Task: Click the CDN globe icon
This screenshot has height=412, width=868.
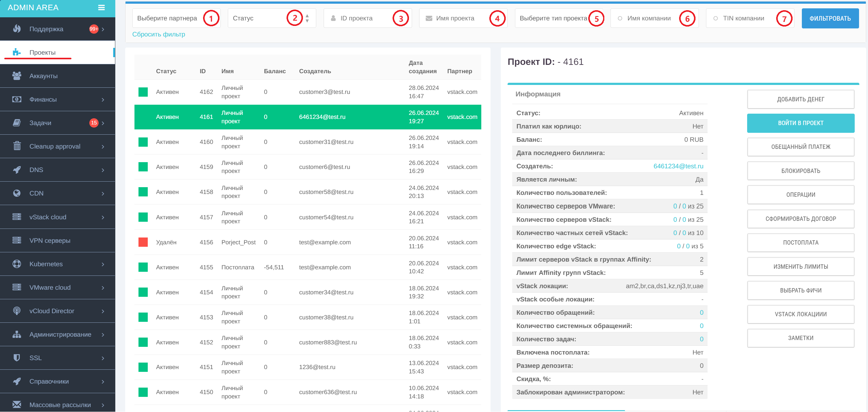Action: tap(16, 193)
